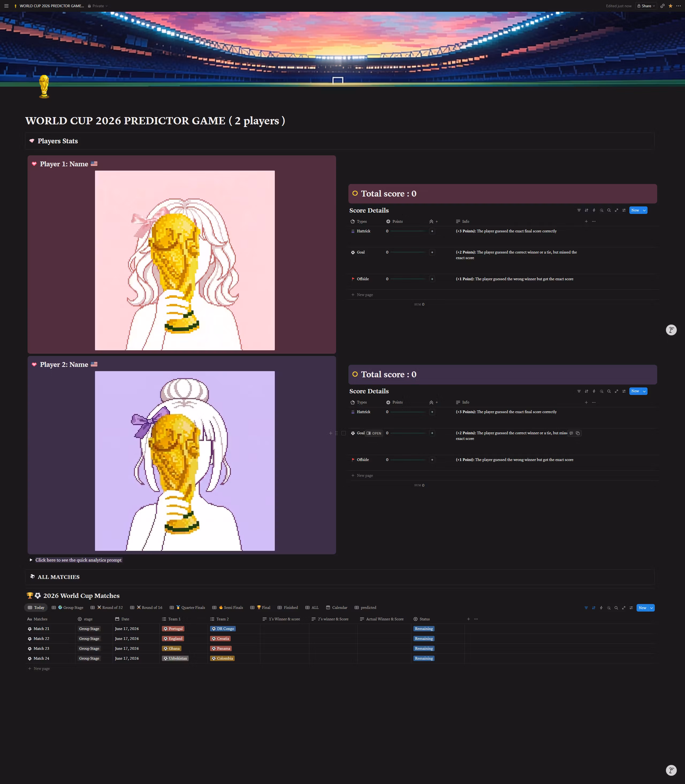Add a property in Player 1 Score Details
This screenshot has width=685, height=784.
586,221
